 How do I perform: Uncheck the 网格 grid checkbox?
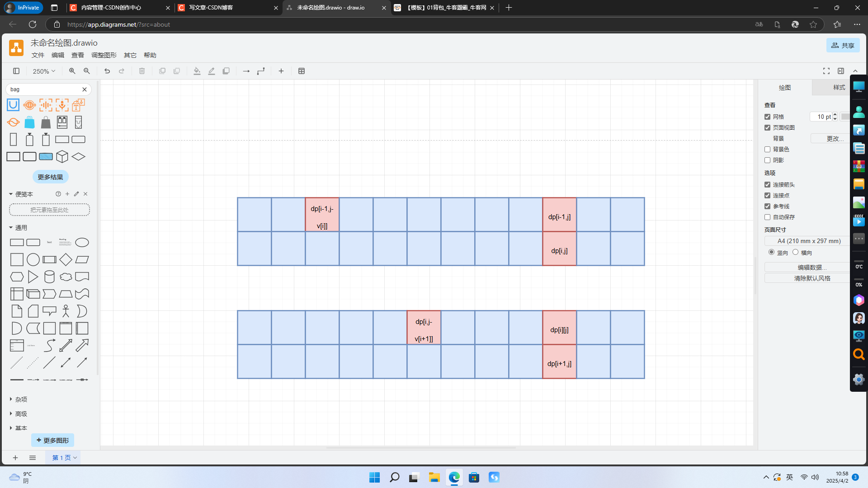click(x=767, y=117)
